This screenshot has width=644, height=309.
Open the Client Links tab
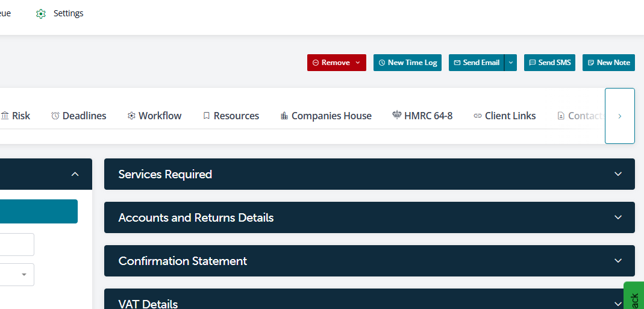504,116
